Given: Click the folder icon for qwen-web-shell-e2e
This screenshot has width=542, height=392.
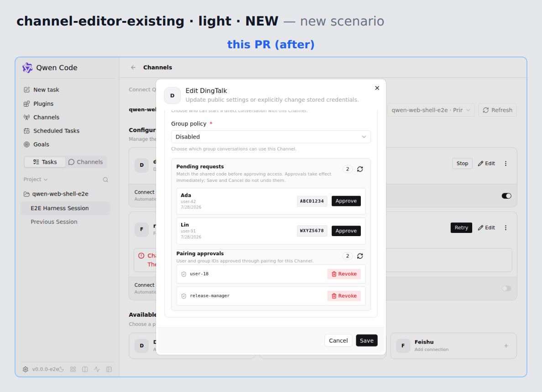Looking at the screenshot, I should (x=26, y=194).
